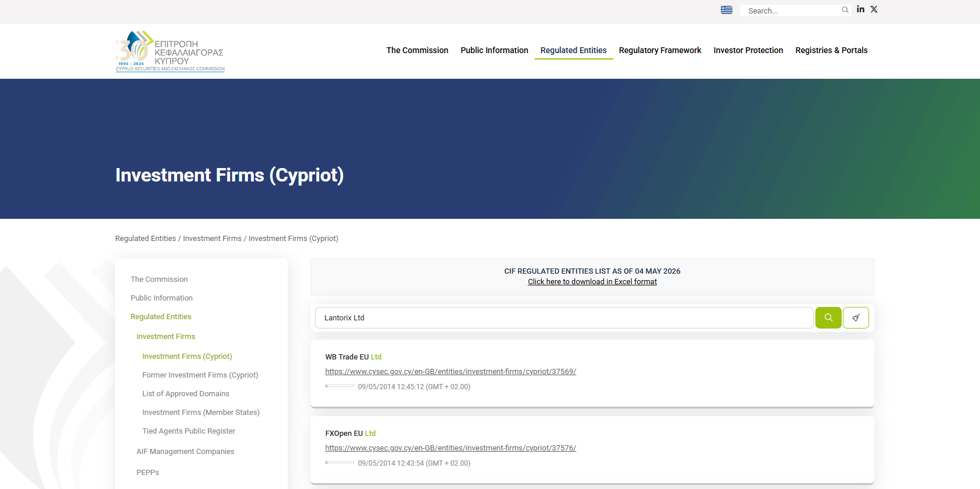Viewport: 980px width, 489px height.
Task: Follow the FXOpen EU URL ending 37576
Action: tap(451, 448)
